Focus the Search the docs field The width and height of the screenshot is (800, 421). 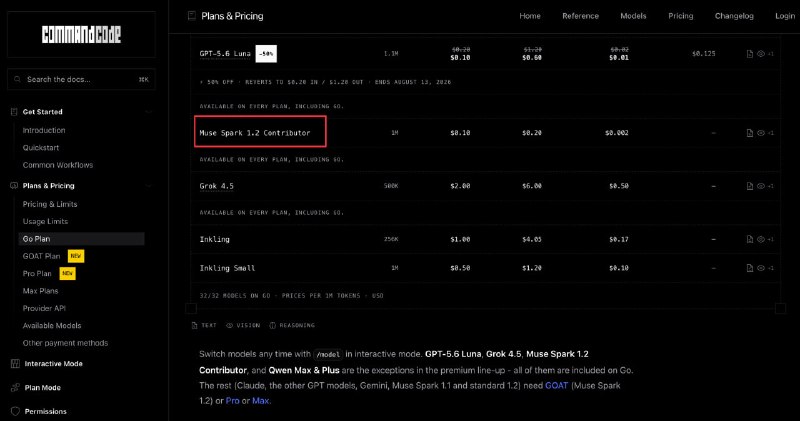[x=82, y=80]
